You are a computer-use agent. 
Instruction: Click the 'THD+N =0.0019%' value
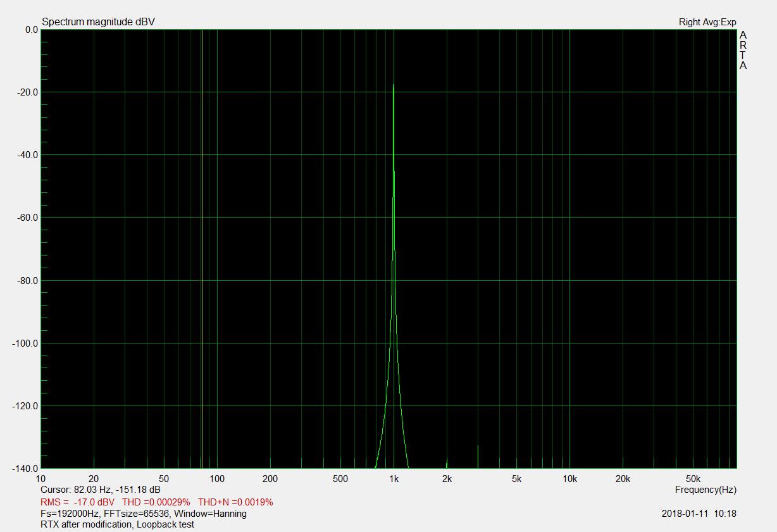[x=235, y=502]
